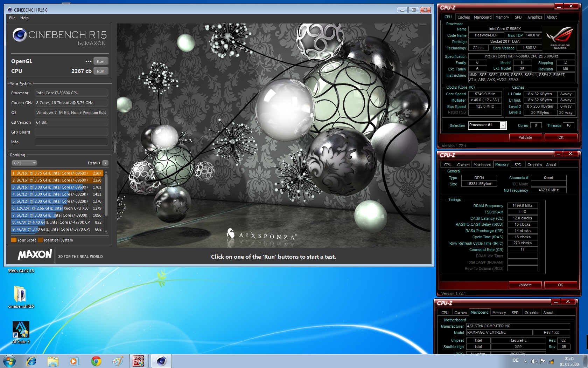Click the taskbar clock showing 01:31
This screenshot has height=368, width=588.
tap(569, 361)
